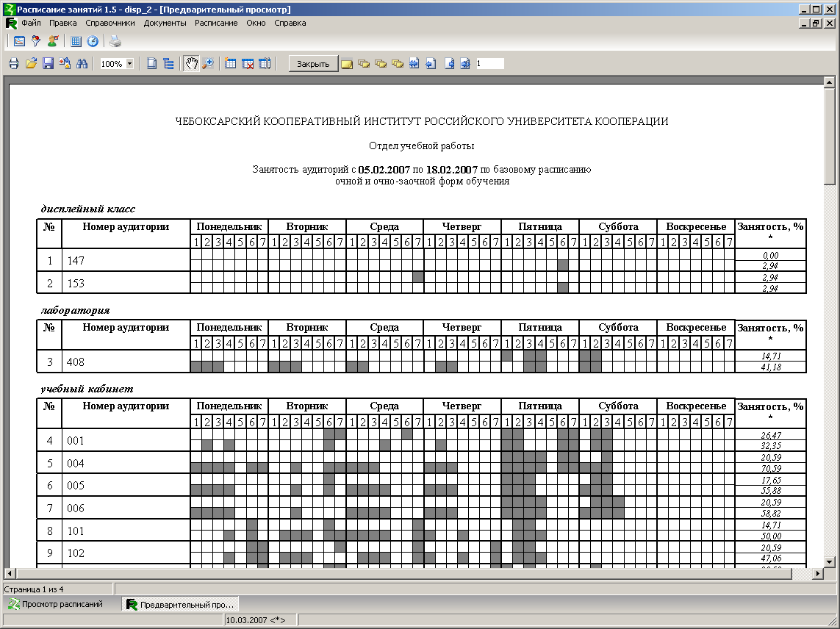840x629 pixels.
Task: Click the full-page view icon
Action: tap(151, 64)
